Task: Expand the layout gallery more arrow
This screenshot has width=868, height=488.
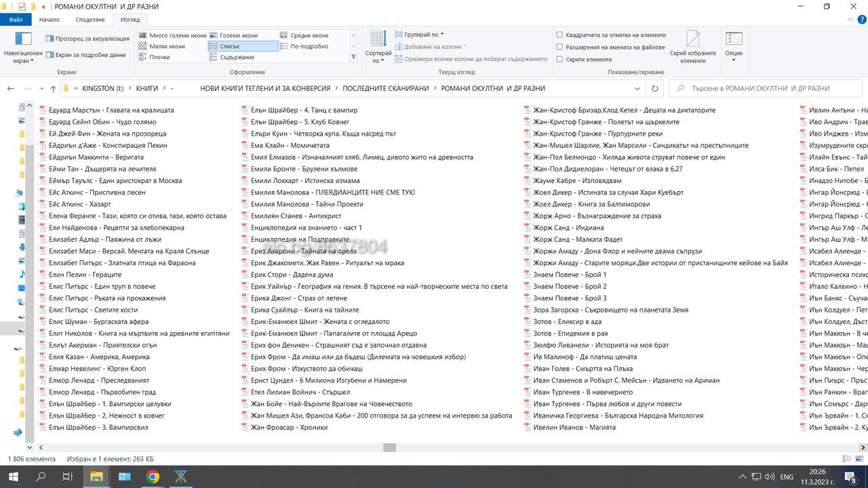Action: click(353, 57)
